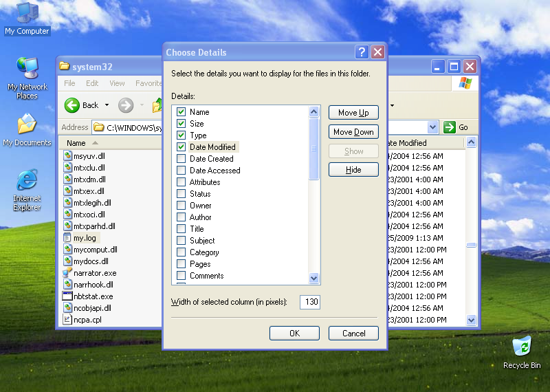Uncheck the Type detail checkbox
Viewport: 550px width, 392px height.
point(181,135)
